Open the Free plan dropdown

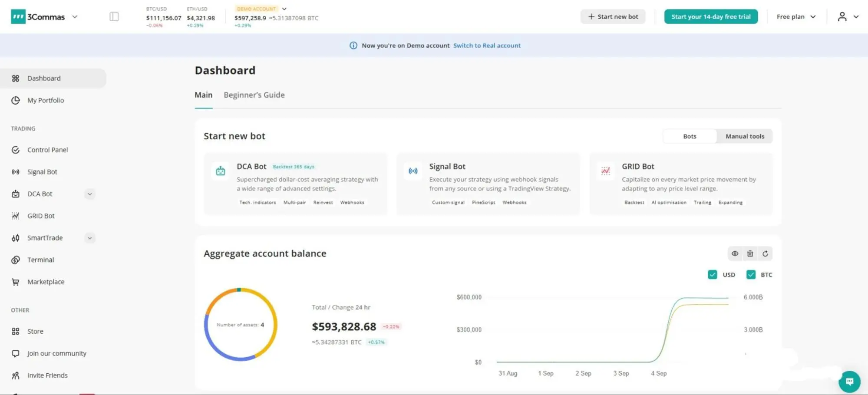796,16
